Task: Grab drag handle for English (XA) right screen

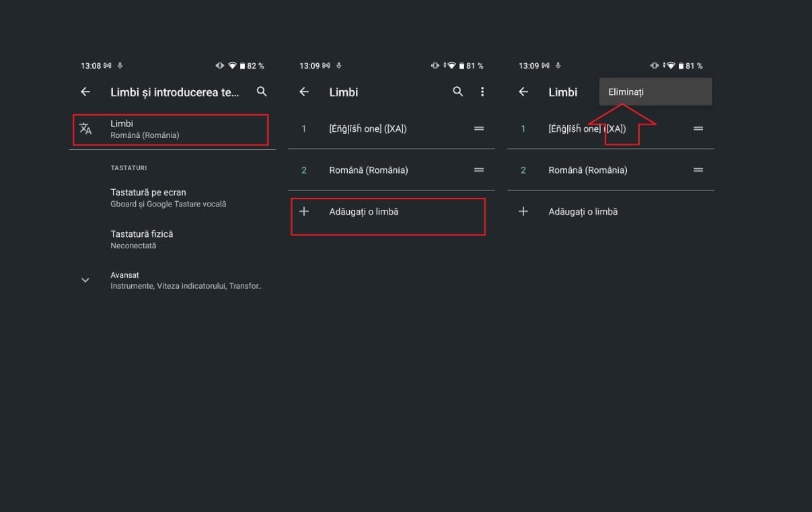Action: [698, 129]
